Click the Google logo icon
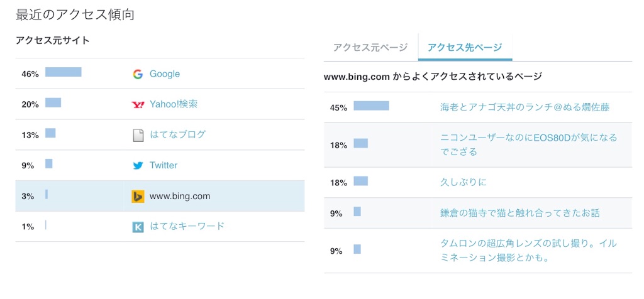 [138, 74]
